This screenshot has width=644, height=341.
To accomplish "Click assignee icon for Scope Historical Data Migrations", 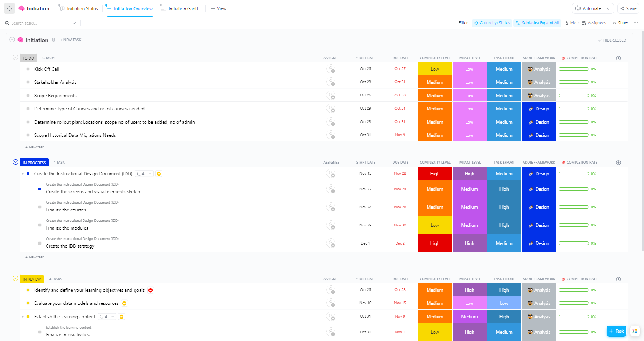I will [331, 135].
